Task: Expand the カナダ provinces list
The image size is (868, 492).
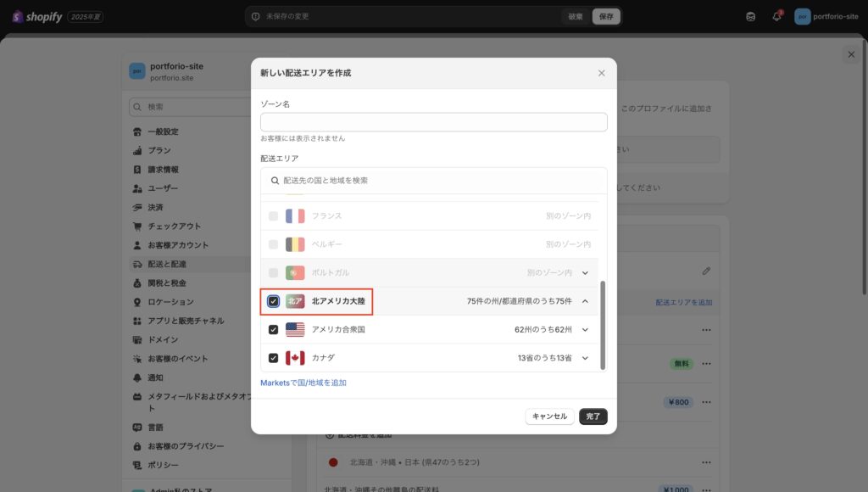Action: pos(585,358)
